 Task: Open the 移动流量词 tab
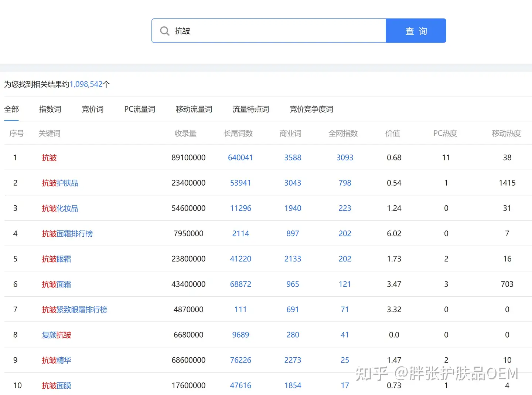pos(194,109)
